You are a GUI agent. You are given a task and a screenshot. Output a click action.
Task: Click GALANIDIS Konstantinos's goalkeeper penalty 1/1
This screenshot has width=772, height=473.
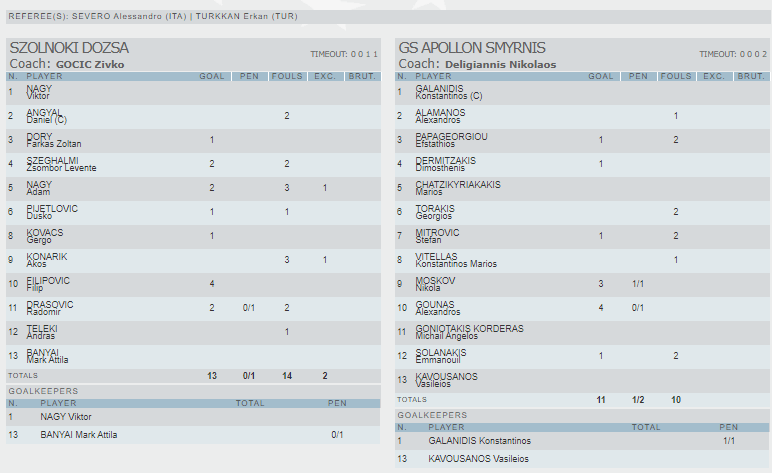[728, 440]
